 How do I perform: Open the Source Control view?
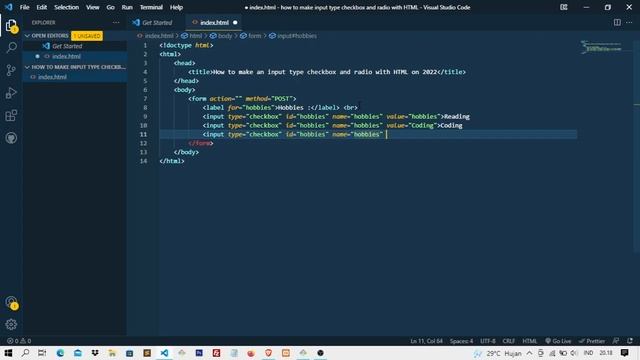point(11,70)
